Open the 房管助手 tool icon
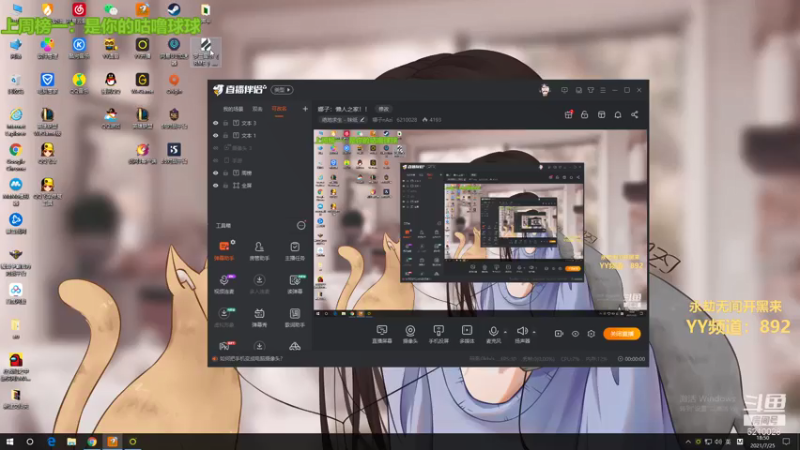 [259, 251]
